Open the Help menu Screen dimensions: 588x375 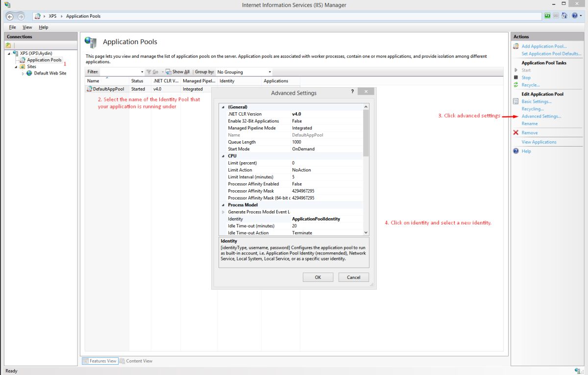tap(43, 27)
